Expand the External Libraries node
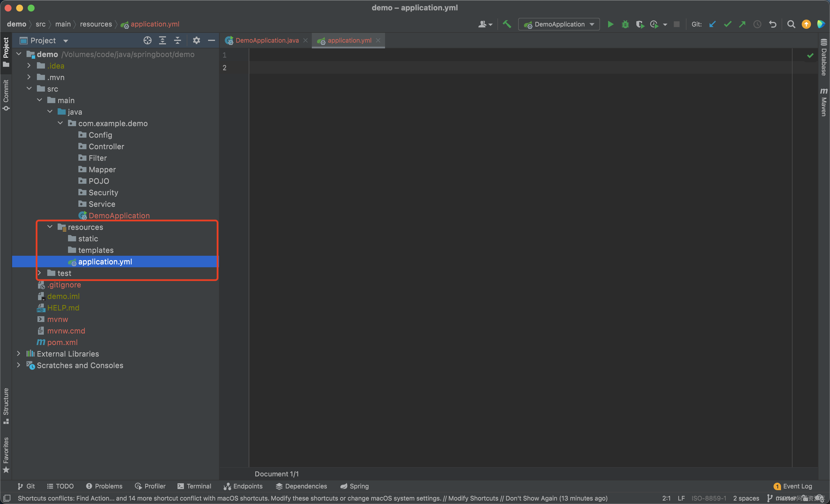This screenshot has height=504, width=830. click(20, 354)
